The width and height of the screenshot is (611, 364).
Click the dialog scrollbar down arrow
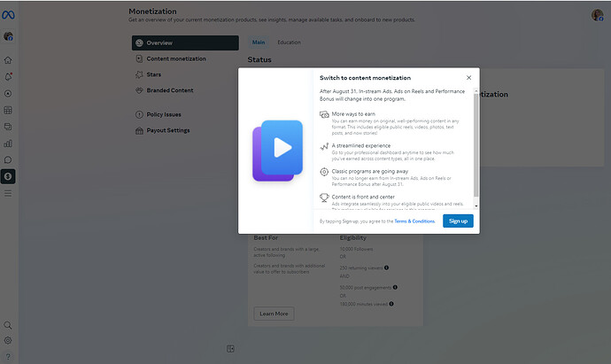point(476,205)
